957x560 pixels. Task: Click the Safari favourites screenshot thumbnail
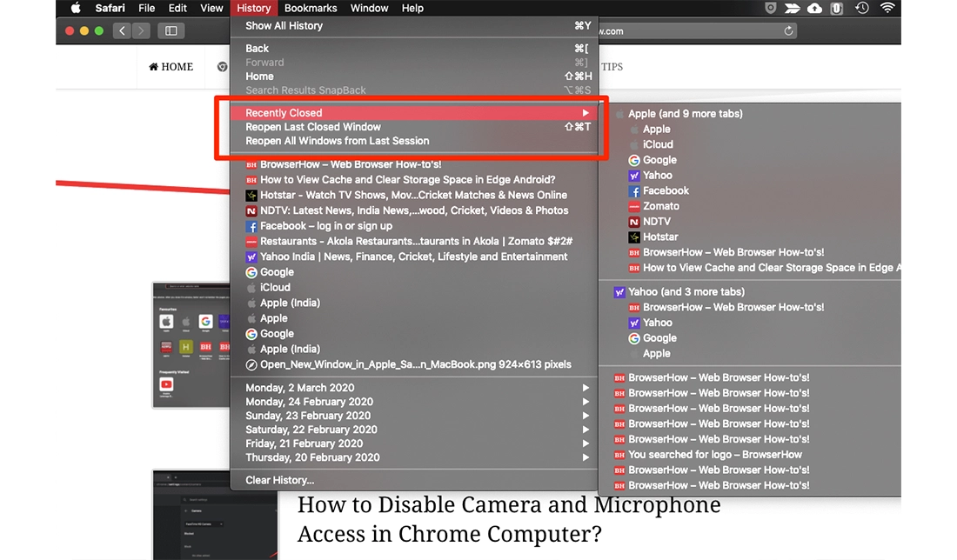tap(191, 345)
